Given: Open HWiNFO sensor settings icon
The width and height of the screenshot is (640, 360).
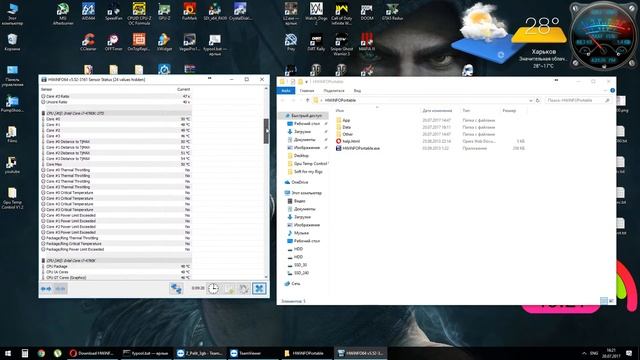Looking at the screenshot, I should point(244,289).
